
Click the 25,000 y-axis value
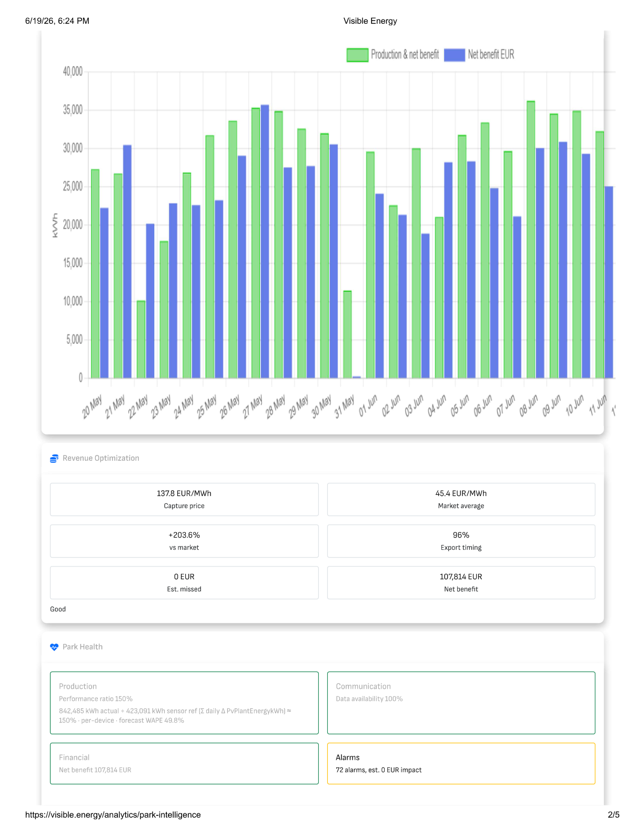coord(73,186)
